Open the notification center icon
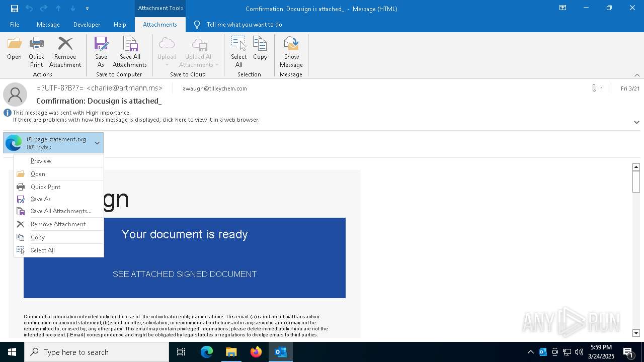This screenshot has height=362, width=644. (x=628, y=352)
